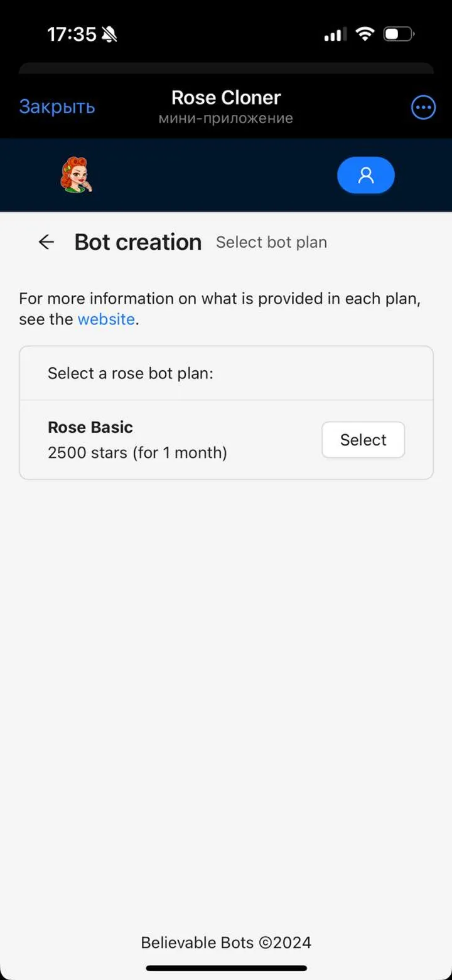Open the three-dot options menu

(x=423, y=107)
